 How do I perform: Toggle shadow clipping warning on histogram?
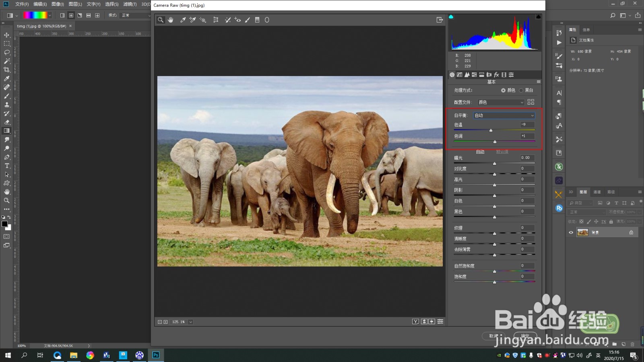[451, 17]
